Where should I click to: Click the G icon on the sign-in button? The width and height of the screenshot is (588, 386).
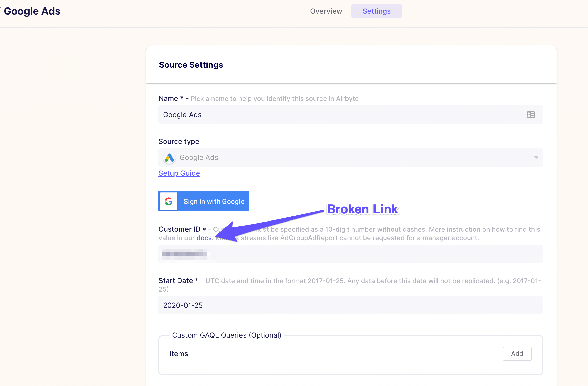click(x=168, y=201)
